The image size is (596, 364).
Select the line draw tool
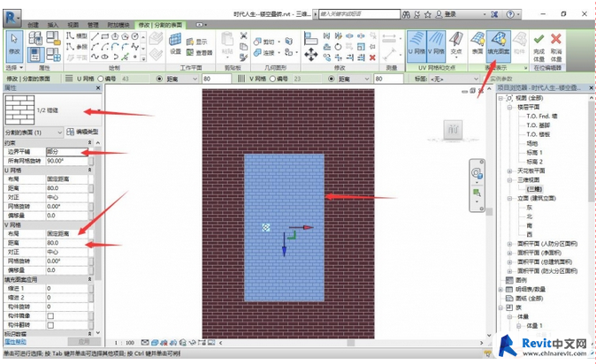pos(95,36)
